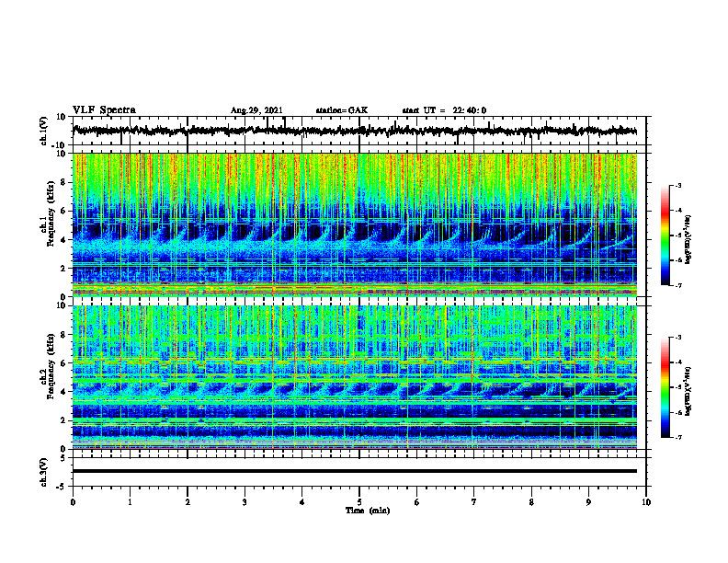Screen dimensions: 728x563
Task: Click the ch.1 spectrogram color scale bar
Action: [x=665, y=236]
